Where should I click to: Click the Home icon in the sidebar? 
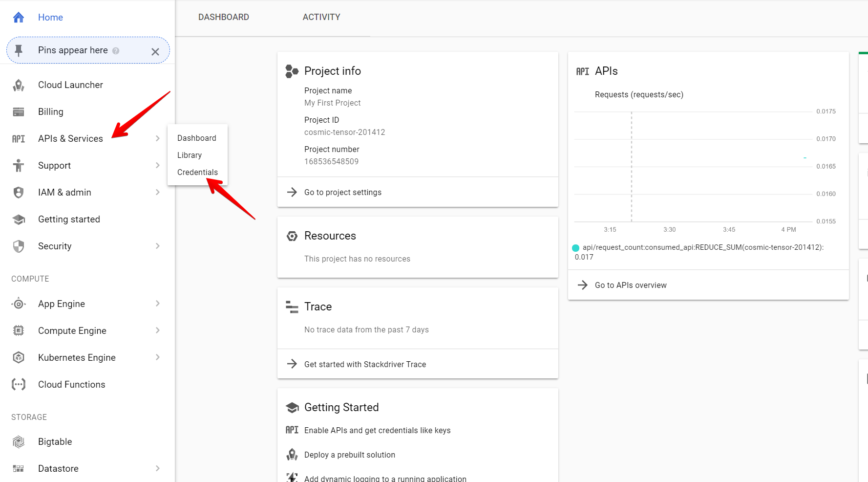tap(18, 17)
